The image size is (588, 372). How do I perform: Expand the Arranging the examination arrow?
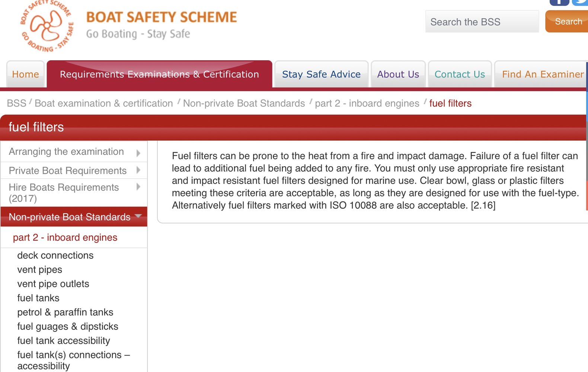(x=138, y=153)
